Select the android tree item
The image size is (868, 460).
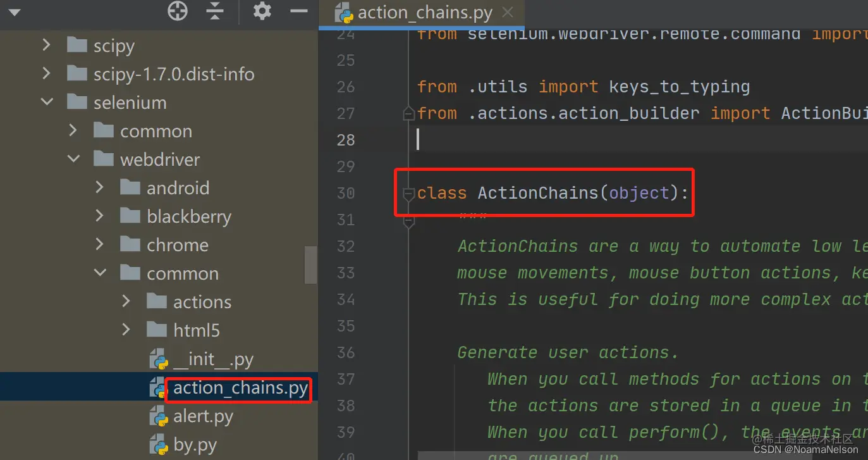[x=178, y=188]
